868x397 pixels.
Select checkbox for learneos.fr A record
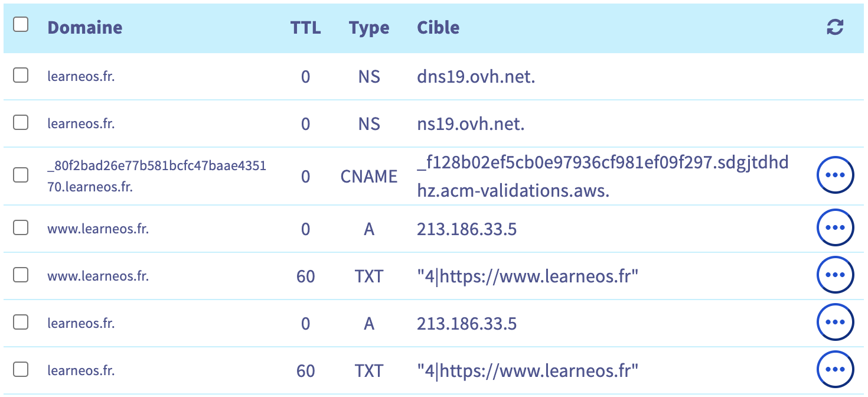[21, 322]
